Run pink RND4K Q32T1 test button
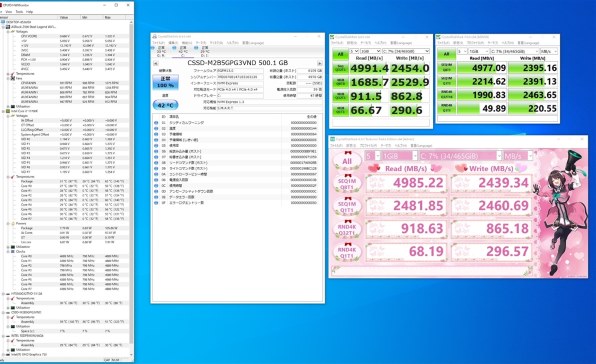The width and height of the screenshot is (596, 364). 347,229
